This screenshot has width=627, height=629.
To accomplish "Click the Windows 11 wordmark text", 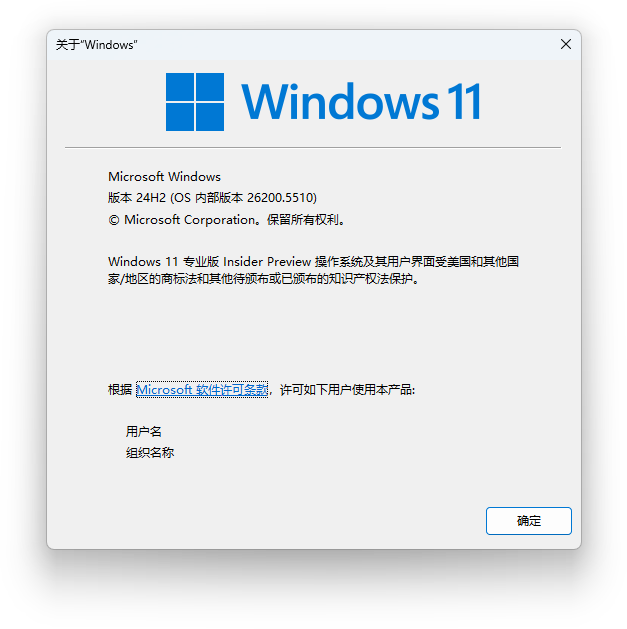I will tap(361, 101).
